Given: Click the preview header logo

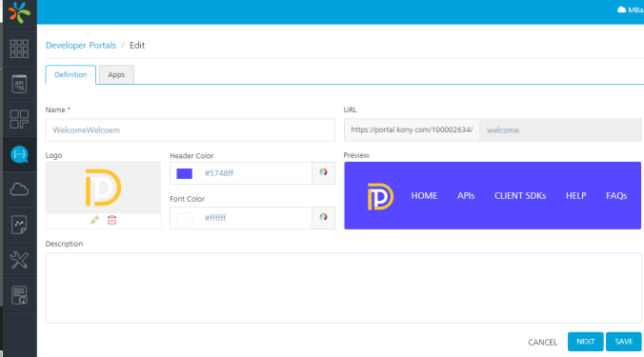Looking at the screenshot, I should pos(380,196).
